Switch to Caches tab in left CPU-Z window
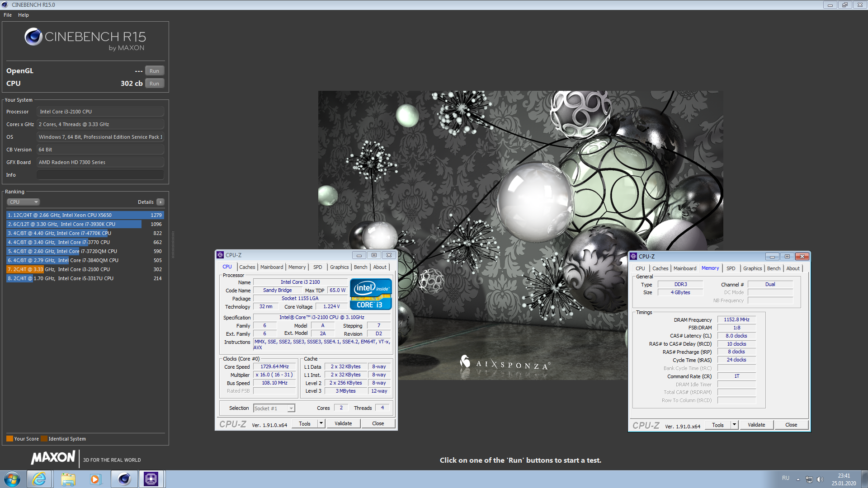Image resolution: width=868 pixels, height=488 pixels. tap(247, 267)
